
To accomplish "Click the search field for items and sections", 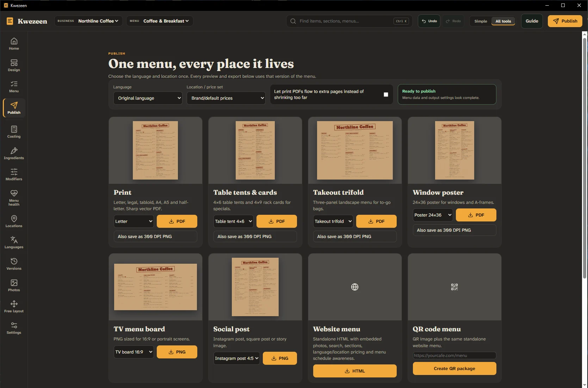I will (349, 21).
